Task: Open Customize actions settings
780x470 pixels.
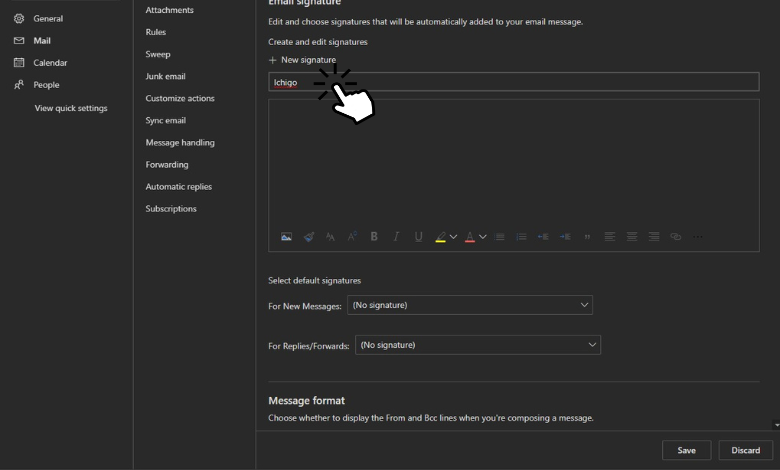Action: (180, 98)
